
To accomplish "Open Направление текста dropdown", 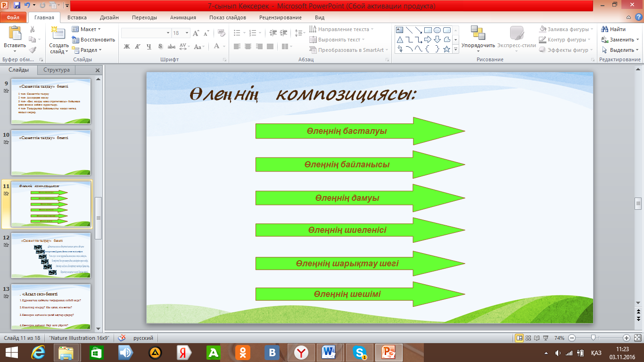I will tap(341, 29).
